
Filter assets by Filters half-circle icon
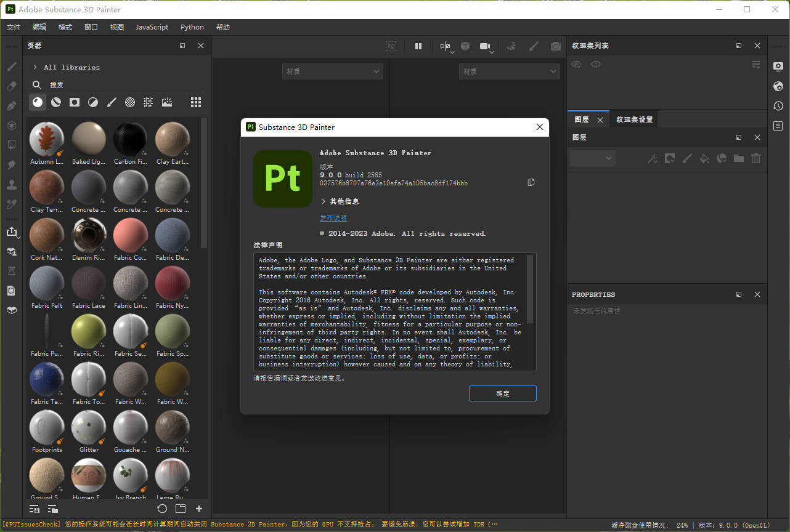coord(93,102)
